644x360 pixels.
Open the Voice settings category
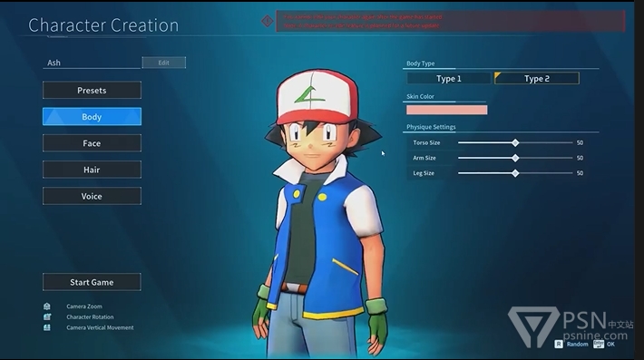92,196
